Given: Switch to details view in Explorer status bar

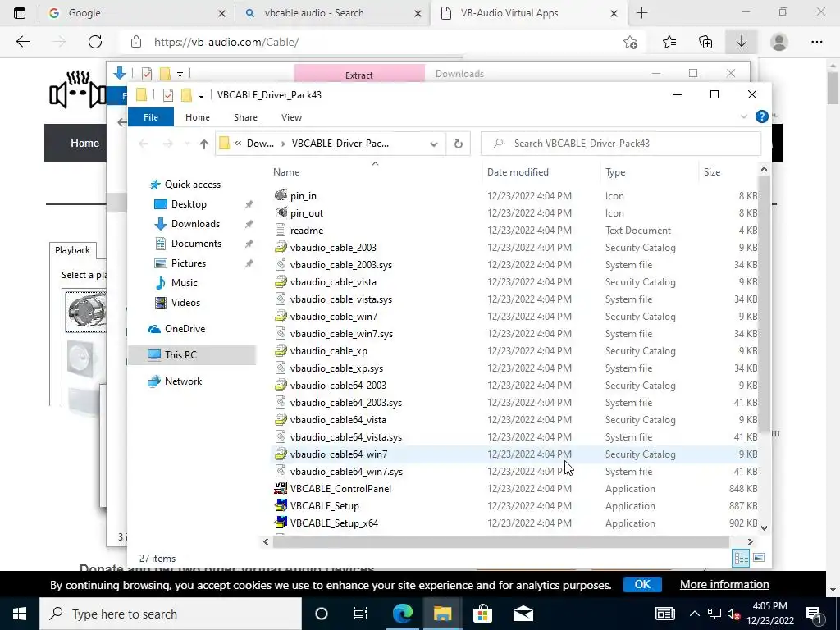Looking at the screenshot, I should (741, 558).
